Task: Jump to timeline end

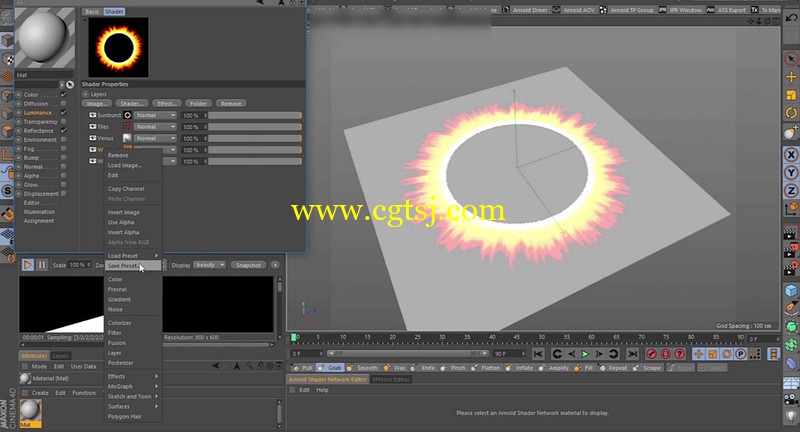Action: pos(633,353)
